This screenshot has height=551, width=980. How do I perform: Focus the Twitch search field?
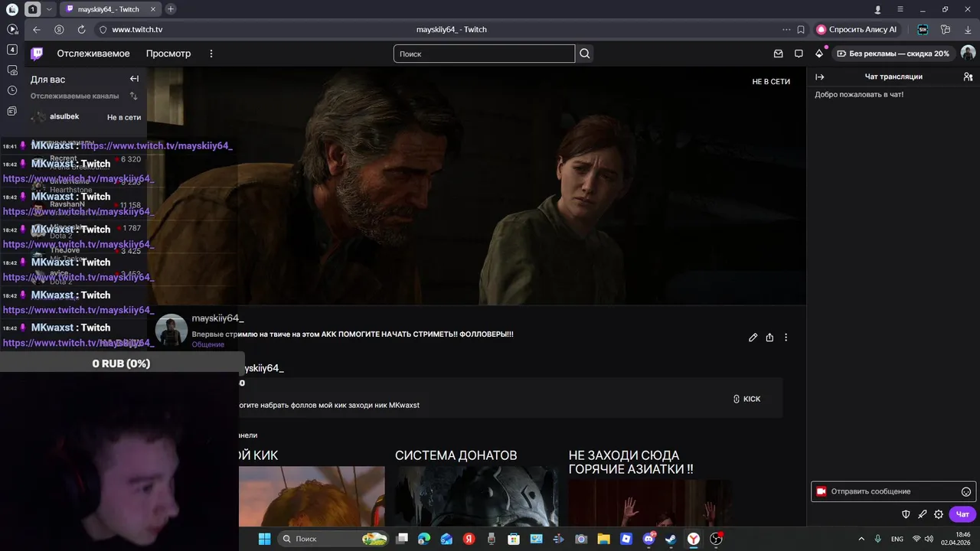(484, 54)
